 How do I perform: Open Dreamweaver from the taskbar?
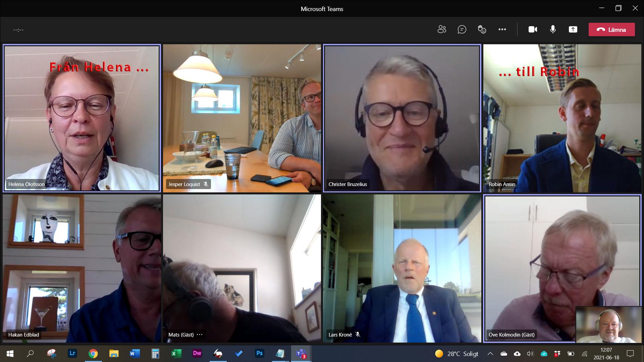[197, 353]
